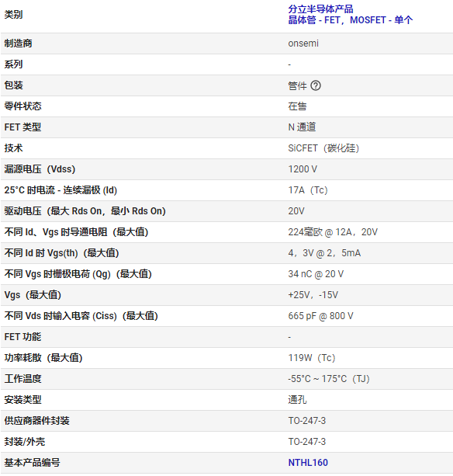453x476 pixels.
Task: Click the 包装 attribute label
Action: [x=14, y=85]
